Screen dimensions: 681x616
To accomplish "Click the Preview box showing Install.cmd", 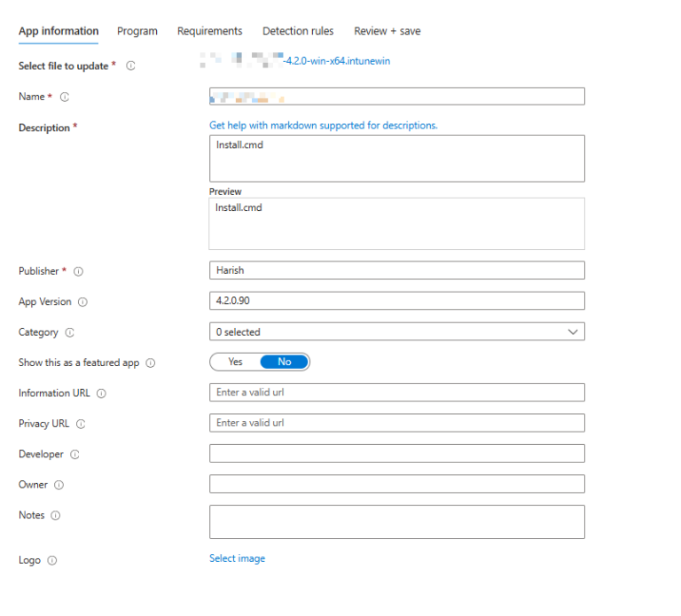I will click(x=397, y=224).
